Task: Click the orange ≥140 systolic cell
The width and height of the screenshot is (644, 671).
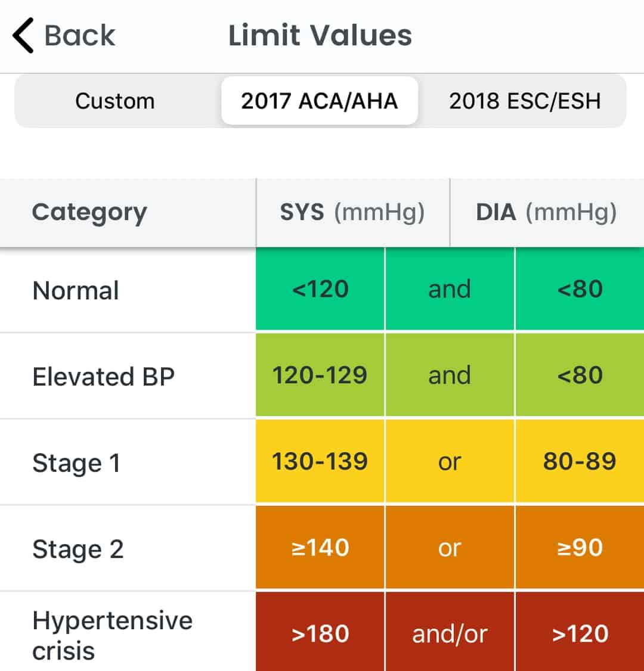Action: tap(320, 548)
